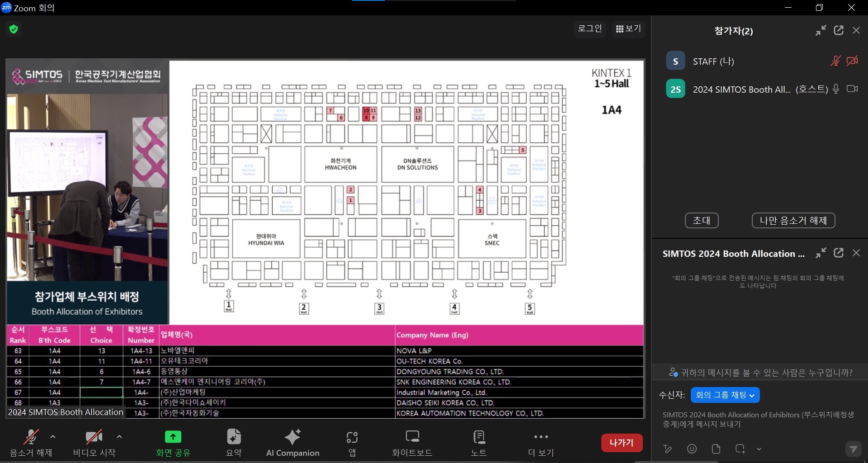The image size is (868, 463).
Task: Click the DONGYOUNG TRADING CO., LTD. cell
Action: (x=519, y=372)
